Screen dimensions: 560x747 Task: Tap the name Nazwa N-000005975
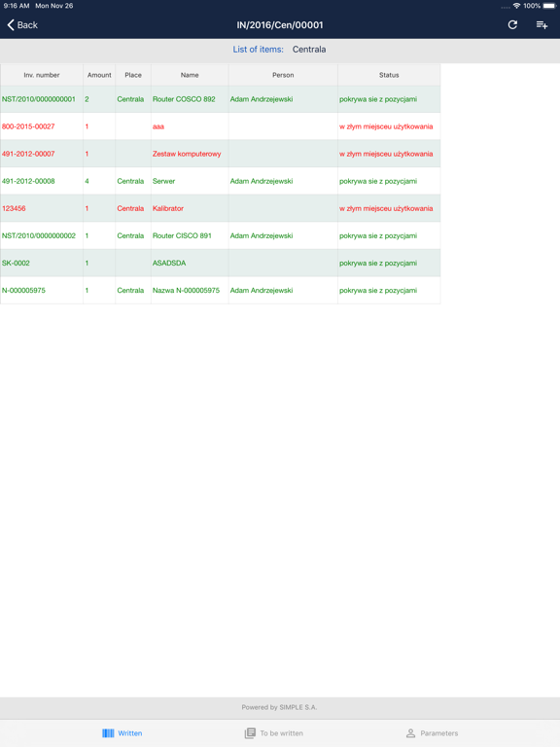coord(187,290)
